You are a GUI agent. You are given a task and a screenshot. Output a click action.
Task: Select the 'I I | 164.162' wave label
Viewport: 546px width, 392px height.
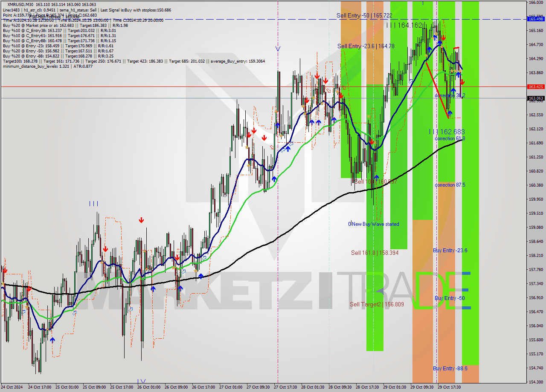pos(404,26)
